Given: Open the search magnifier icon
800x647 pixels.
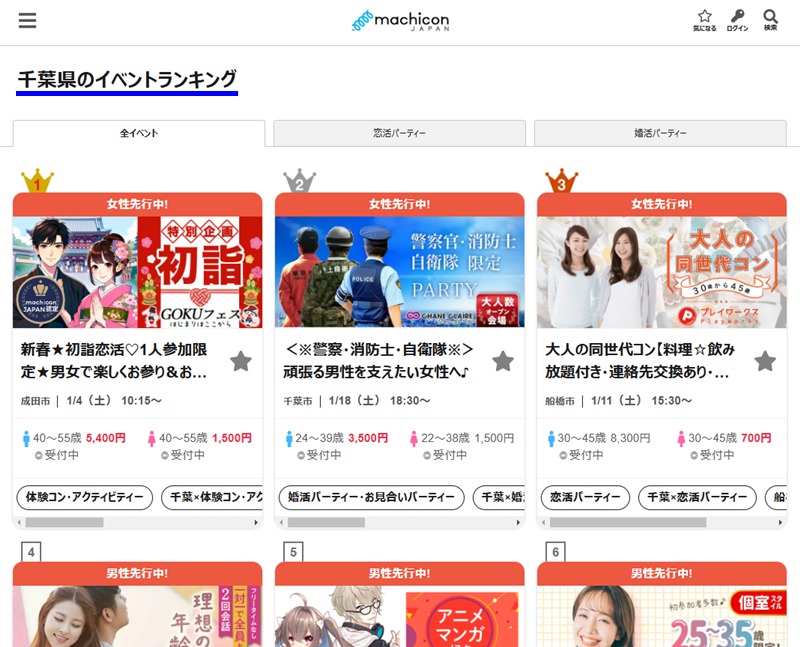Looking at the screenshot, I should click(x=770, y=21).
